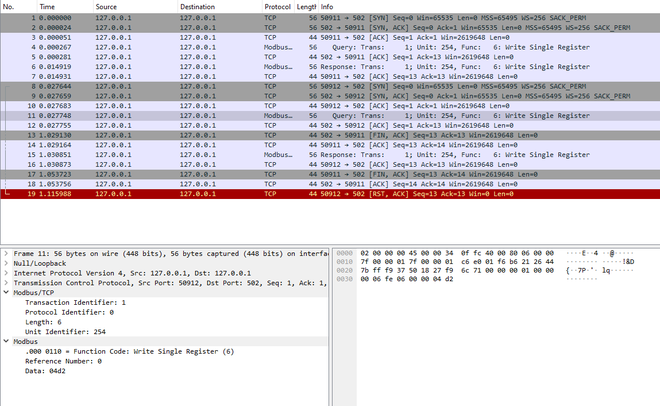
Task: Click the No. column header
Action: click(x=17, y=7)
